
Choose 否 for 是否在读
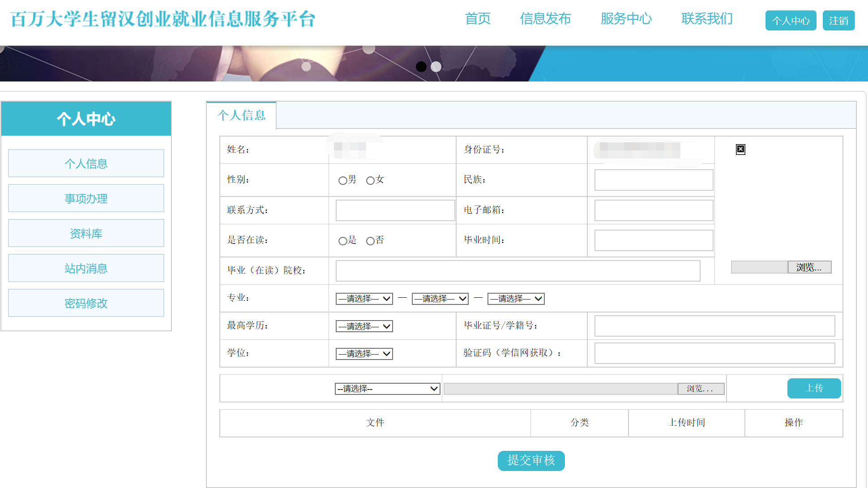(370, 241)
